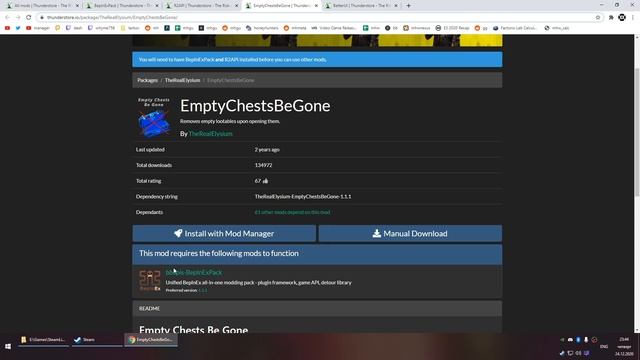Open the Packages breadcrumb link
640x360 pixels.
pos(147,80)
